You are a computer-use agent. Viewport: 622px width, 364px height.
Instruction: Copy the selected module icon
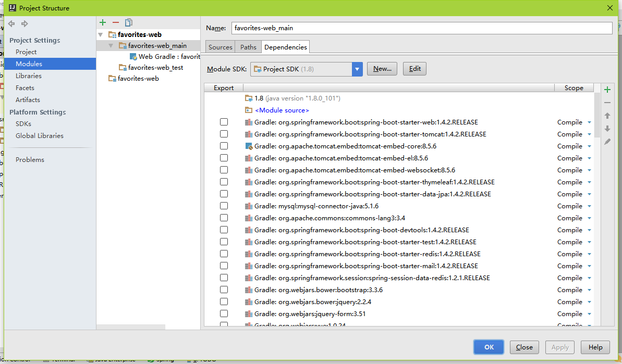pyautogui.click(x=129, y=22)
